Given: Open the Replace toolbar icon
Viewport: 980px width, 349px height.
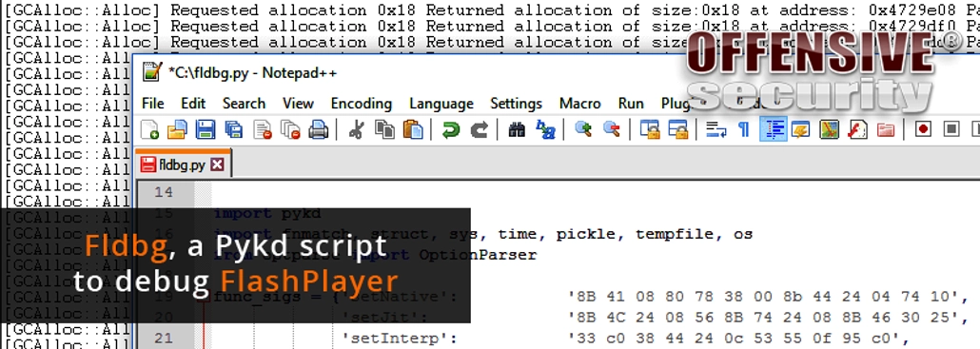Looking at the screenshot, I should [545, 129].
